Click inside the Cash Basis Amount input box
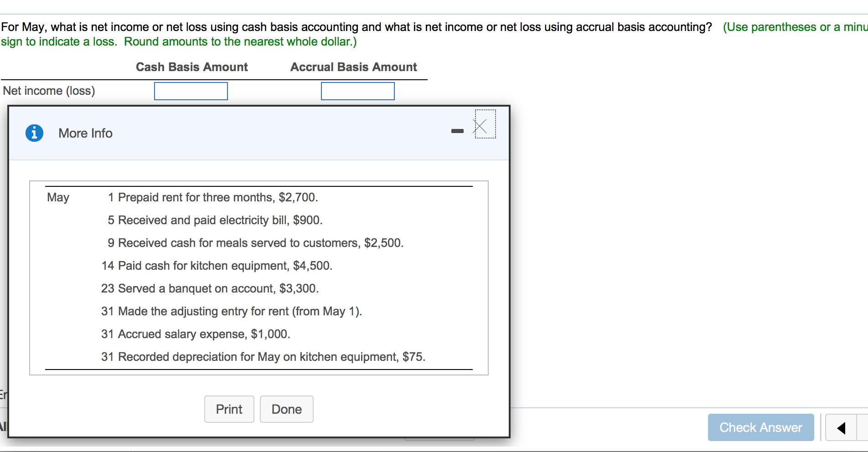The image size is (868, 452). pyautogui.click(x=191, y=91)
